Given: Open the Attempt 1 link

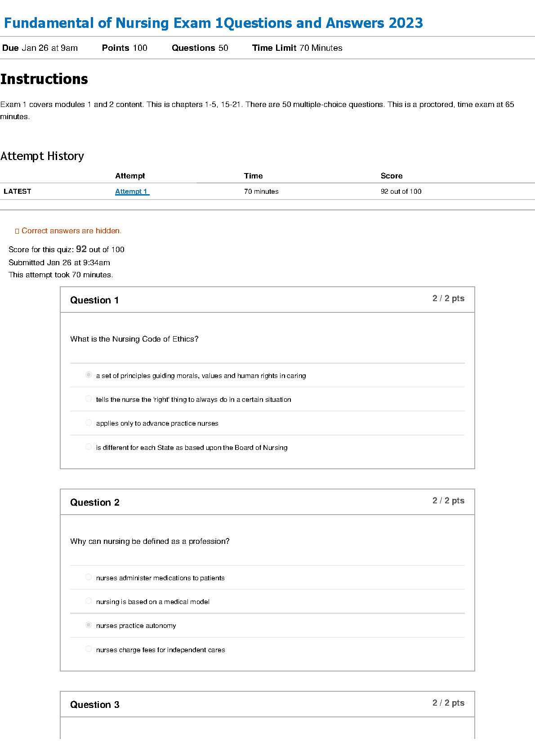Looking at the screenshot, I should (131, 191).
